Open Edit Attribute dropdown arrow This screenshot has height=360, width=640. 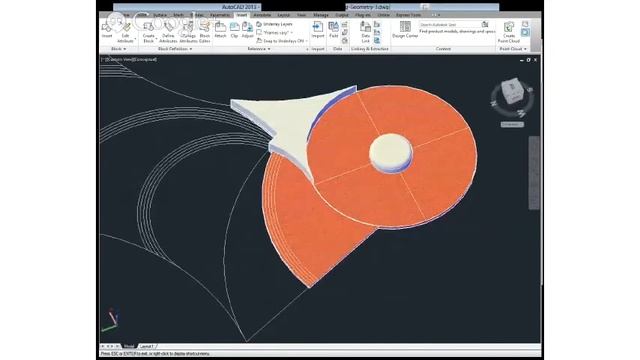[135, 40]
